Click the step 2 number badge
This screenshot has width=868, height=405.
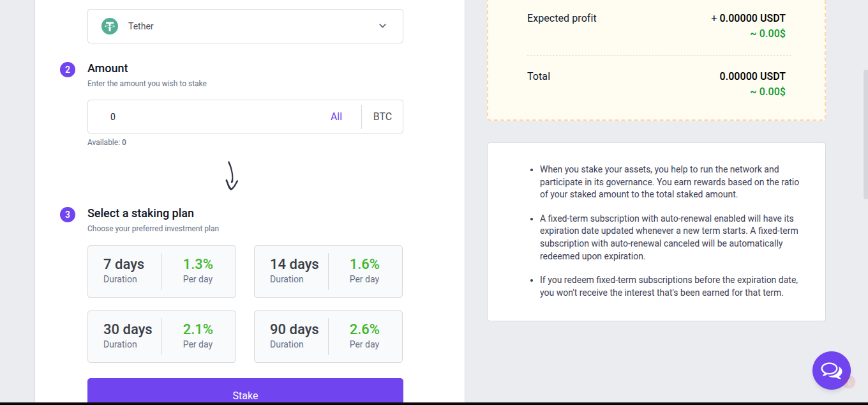[68, 69]
